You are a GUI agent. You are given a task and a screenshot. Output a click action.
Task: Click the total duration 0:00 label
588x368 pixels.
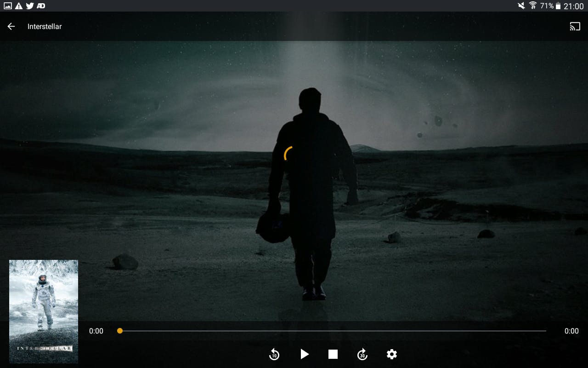(571, 331)
